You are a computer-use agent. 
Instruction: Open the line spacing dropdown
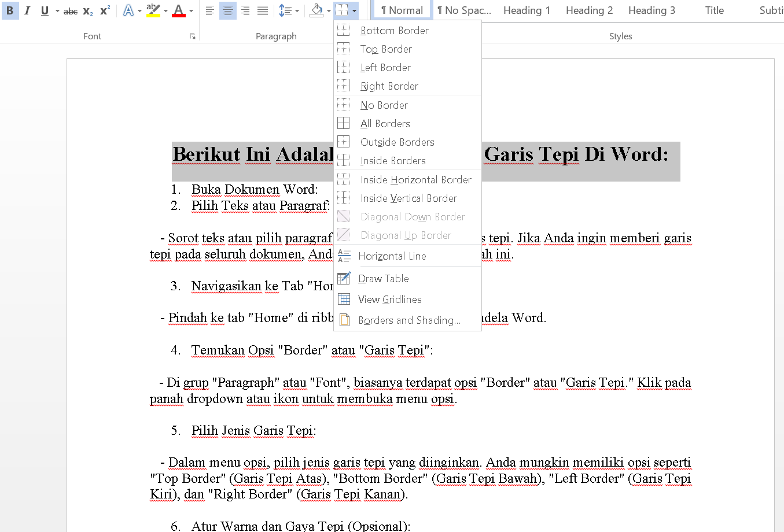coord(289,10)
